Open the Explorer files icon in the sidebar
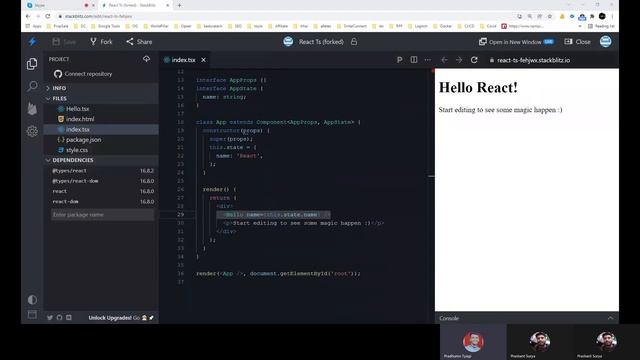Screen dimensions: 640x360 (32, 64)
